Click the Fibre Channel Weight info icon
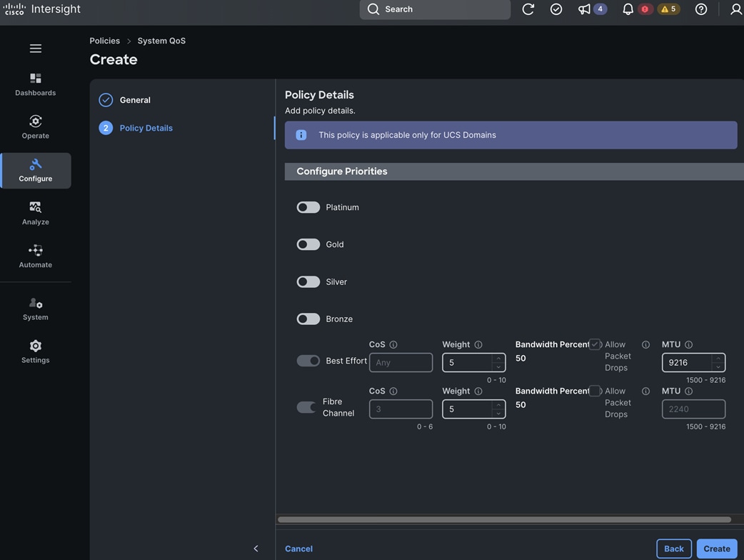Image resolution: width=744 pixels, height=560 pixels. (478, 391)
